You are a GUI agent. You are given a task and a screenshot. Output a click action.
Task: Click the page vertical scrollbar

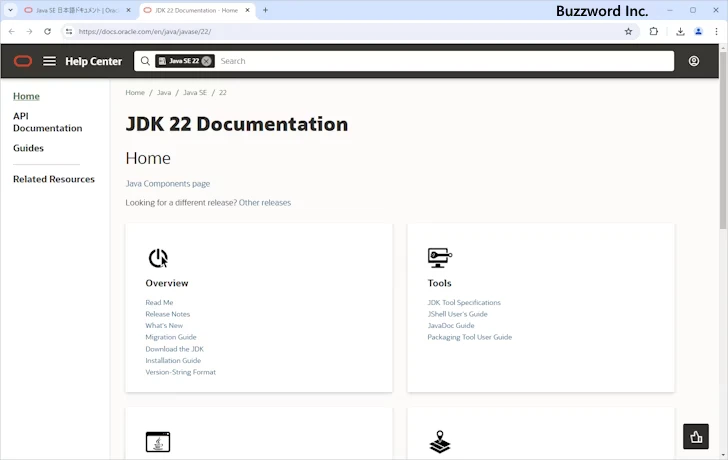coord(723,139)
